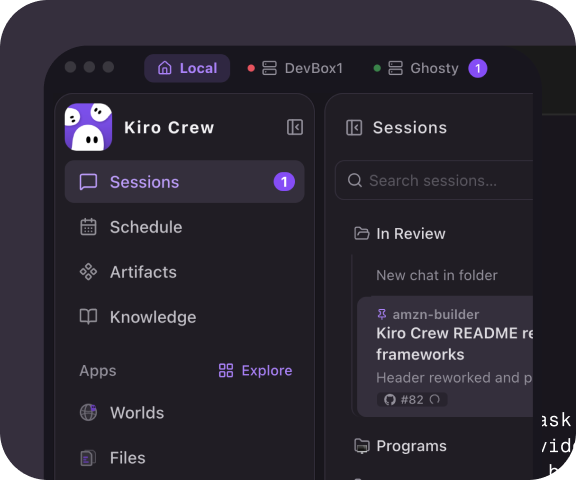Click the Kiro Crew workspace title
The width and height of the screenshot is (576, 480).
tap(169, 128)
